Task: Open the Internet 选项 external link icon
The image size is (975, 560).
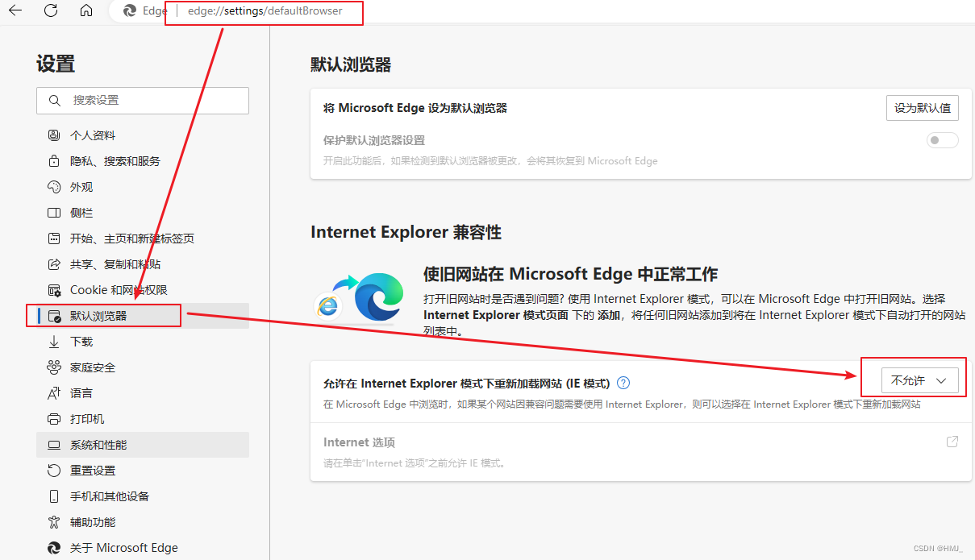Action: [x=952, y=442]
